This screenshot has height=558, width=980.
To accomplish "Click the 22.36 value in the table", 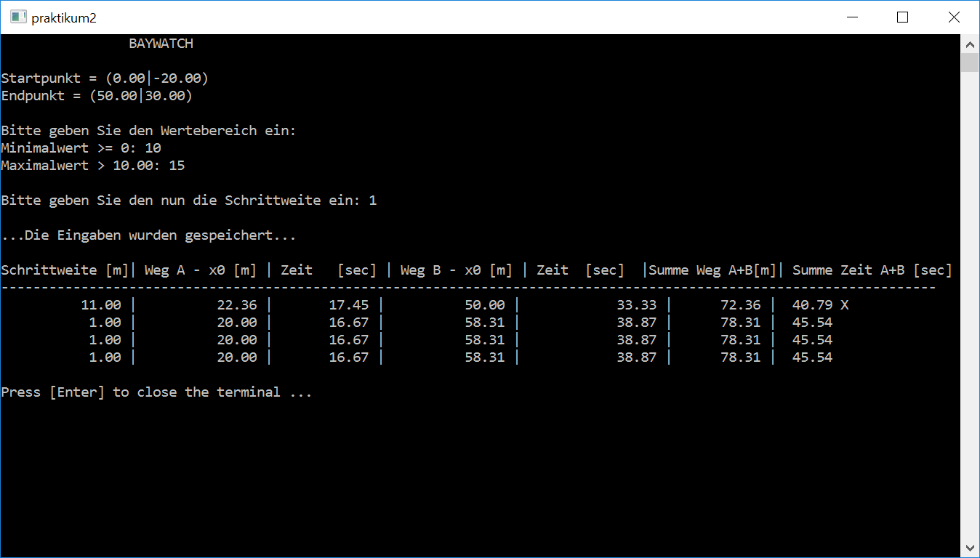I will [237, 305].
